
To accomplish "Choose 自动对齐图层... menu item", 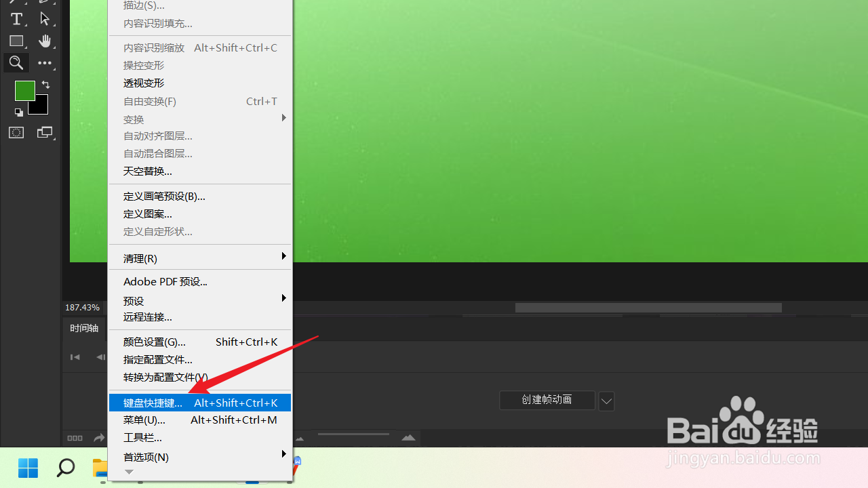I will click(x=200, y=136).
